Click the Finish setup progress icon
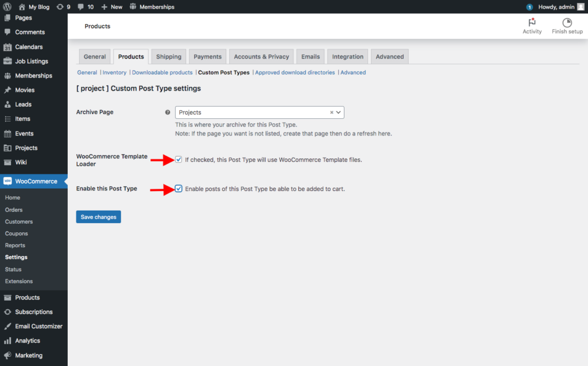This screenshot has width=588, height=366. point(567,22)
